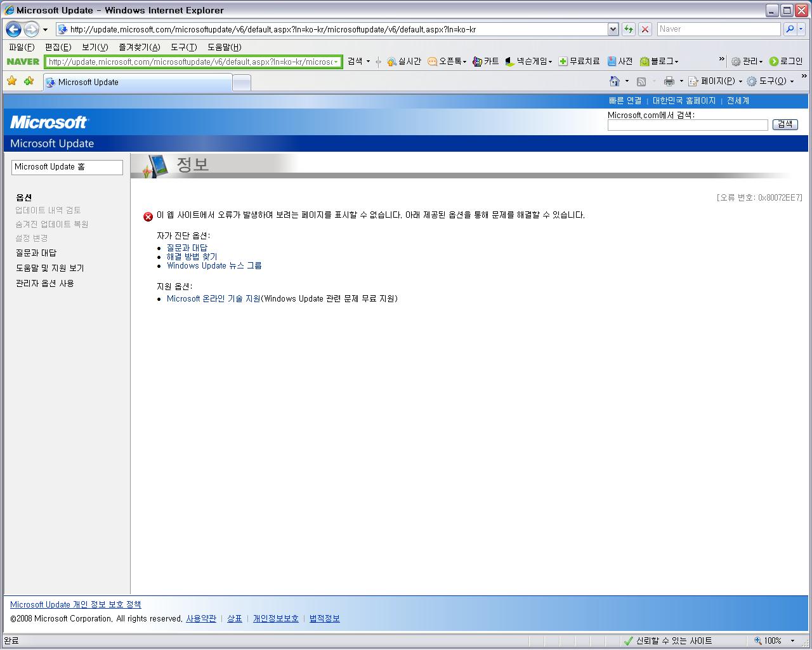
Task: Open the 도구(O) command bar menu
Action: coord(771,81)
